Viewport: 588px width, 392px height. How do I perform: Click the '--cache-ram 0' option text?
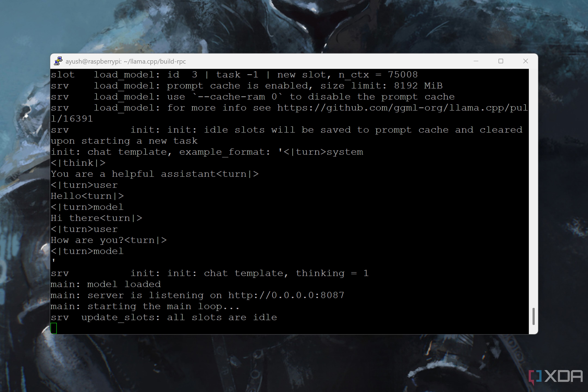click(x=238, y=97)
